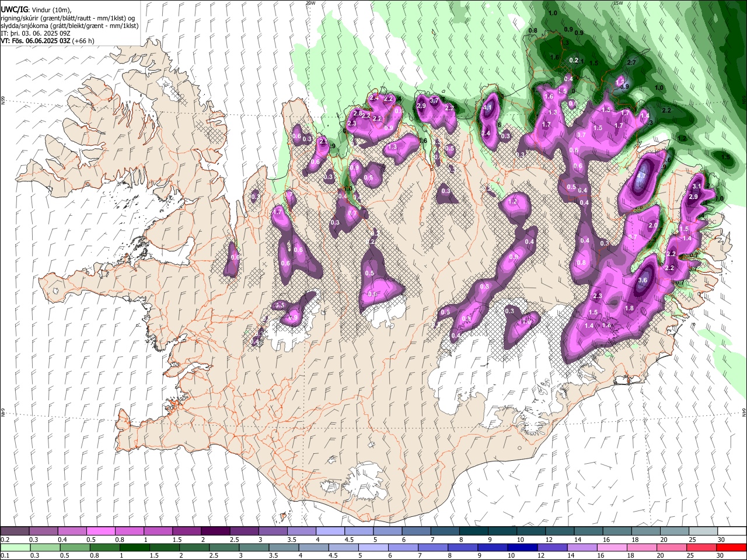747x560 pixels.
Task: Click the bright red swatch ending the rain legend
Action: pyautogui.click(x=732, y=548)
